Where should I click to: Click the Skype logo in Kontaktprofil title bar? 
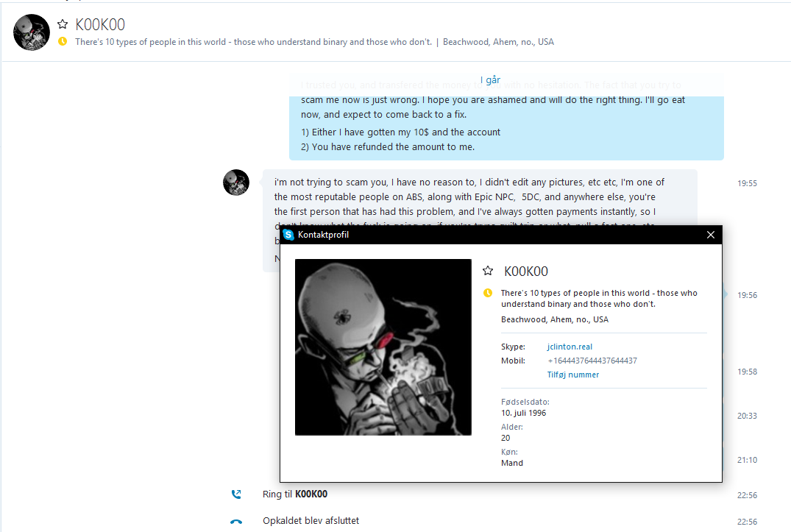click(288, 235)
